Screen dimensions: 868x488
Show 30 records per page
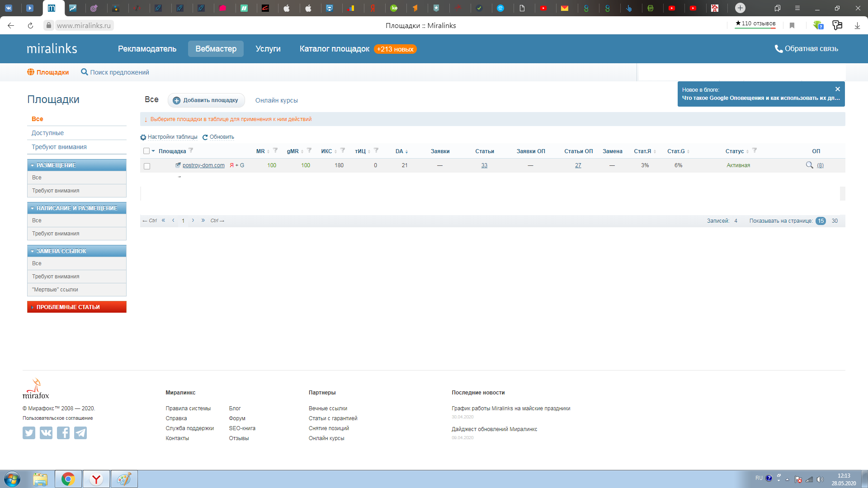tap(835, 221)
